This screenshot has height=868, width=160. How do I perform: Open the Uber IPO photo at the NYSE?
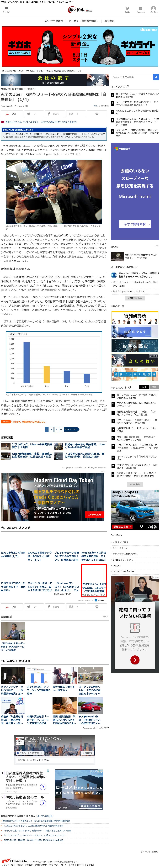click(54, 191)
